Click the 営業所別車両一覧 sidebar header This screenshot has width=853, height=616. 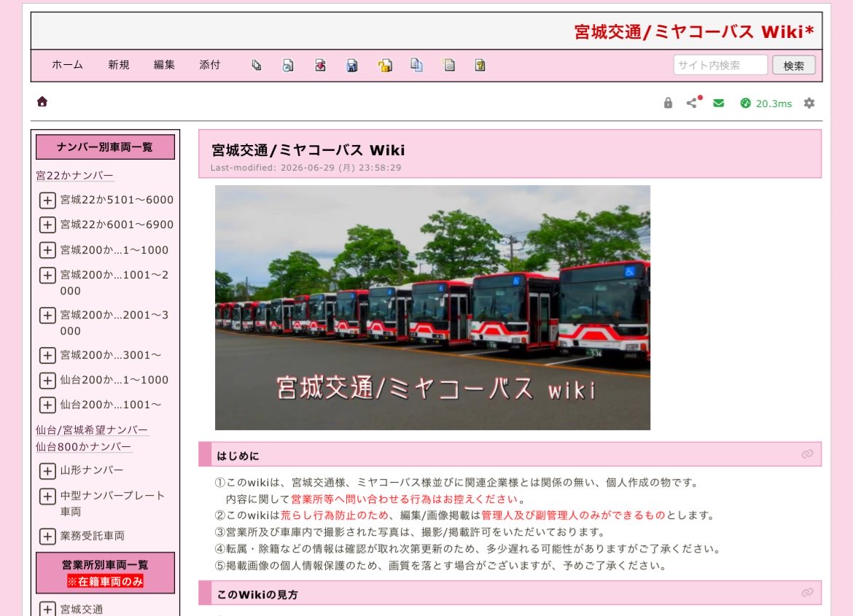tap(105, 565)
